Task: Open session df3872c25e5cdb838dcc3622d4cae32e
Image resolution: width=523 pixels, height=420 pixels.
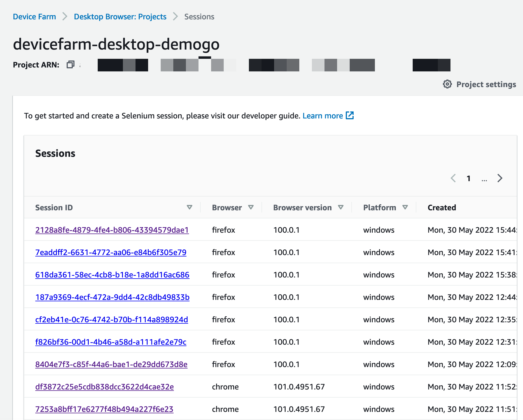Action: [x=104, y=387]
